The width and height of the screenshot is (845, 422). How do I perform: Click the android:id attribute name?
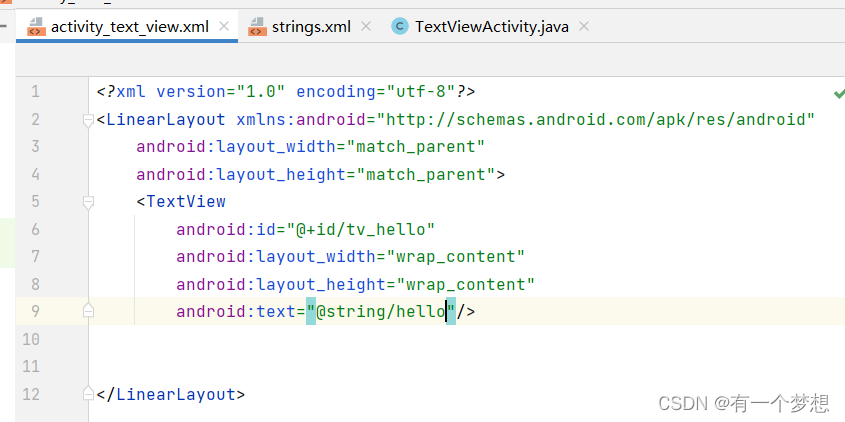click(x=226, y=230)
